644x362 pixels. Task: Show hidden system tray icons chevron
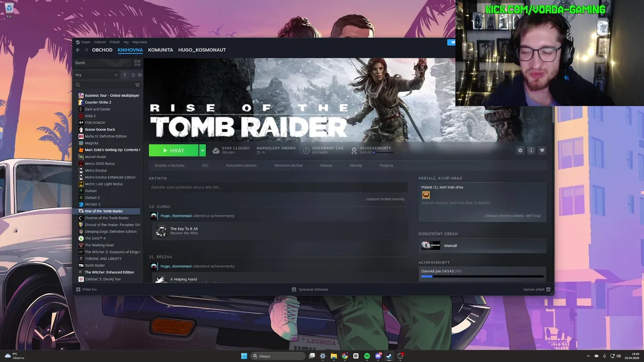[x=589, y=356]
